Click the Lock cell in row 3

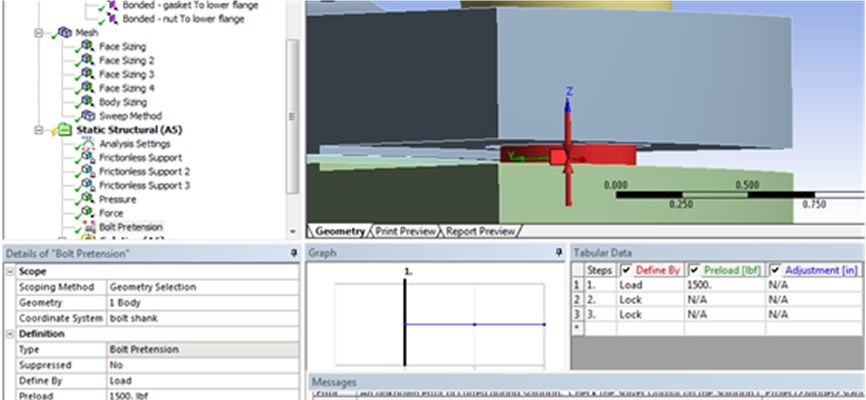[650, 314]
